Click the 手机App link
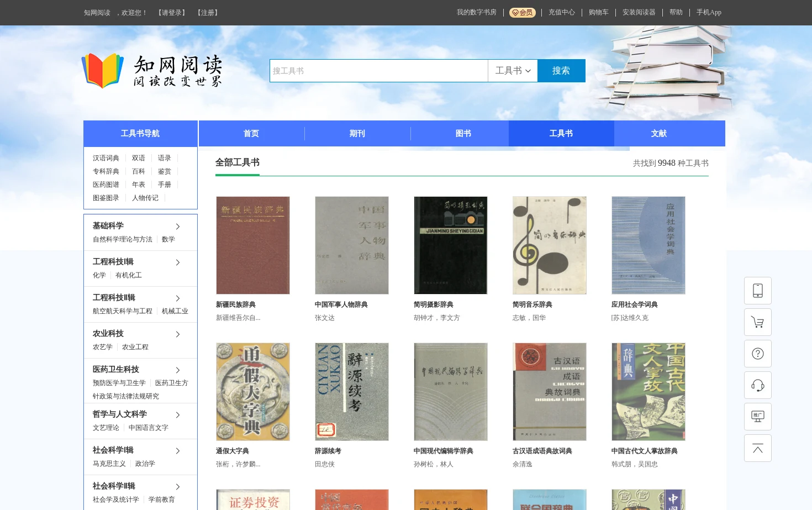The width and height of the screenshot is (812, 510). (709, 12)
